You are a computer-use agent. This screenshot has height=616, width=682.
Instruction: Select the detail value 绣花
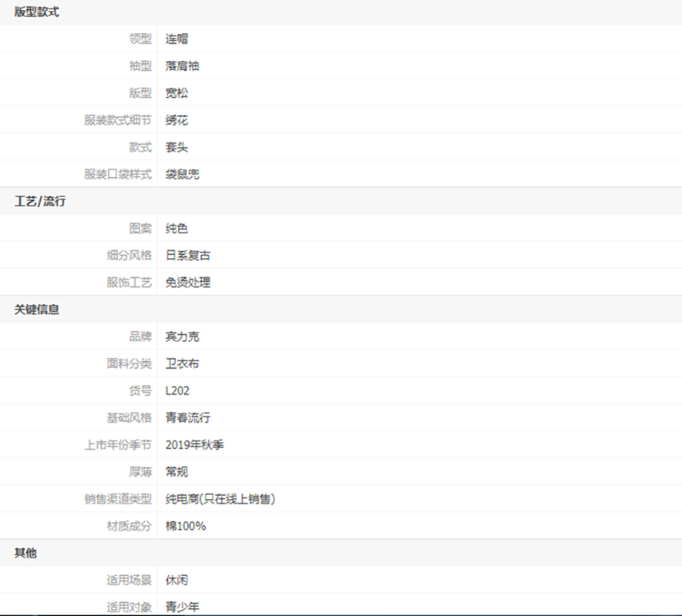(x=176, y=120)
